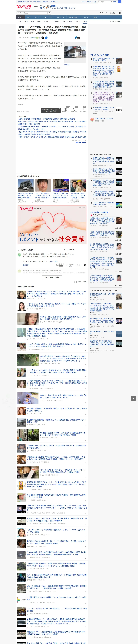138x644 pixels.
Task: React with the わかりやすい lightbulb icon
Action: click(x=74, y=109)
